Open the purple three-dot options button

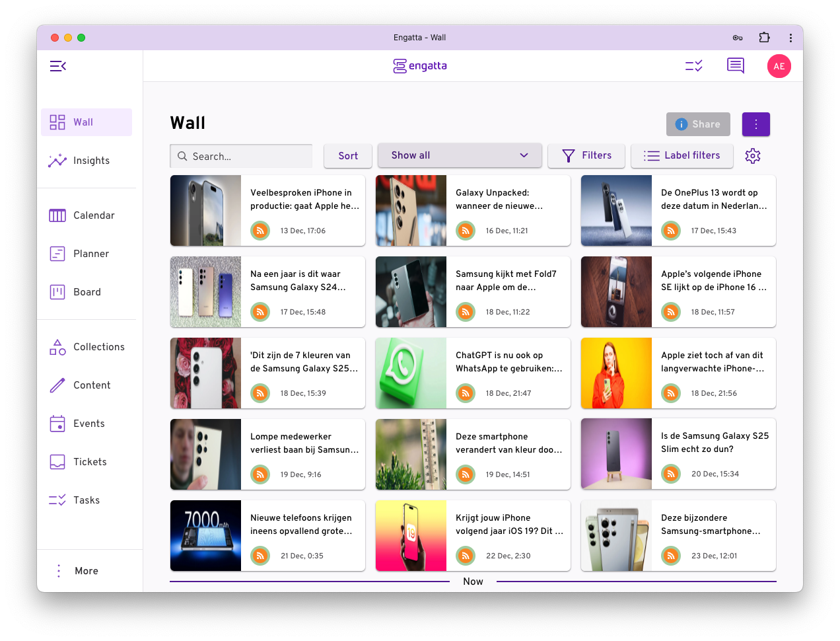tap(756, 124)
